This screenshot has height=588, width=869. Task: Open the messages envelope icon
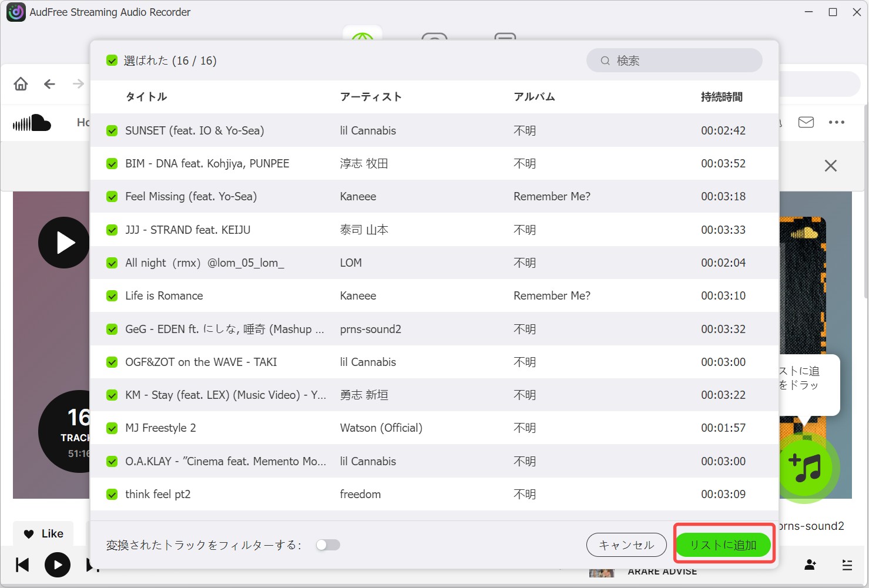(806, 122)
